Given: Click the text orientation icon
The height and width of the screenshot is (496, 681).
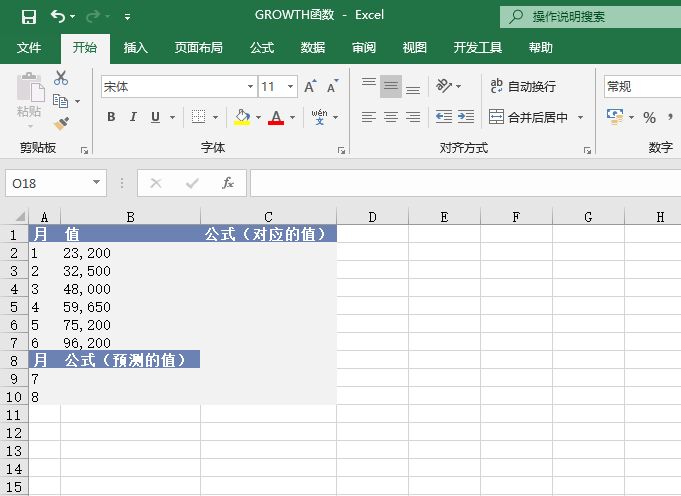Looking at the screenshot, I should (x=444, y=87).
